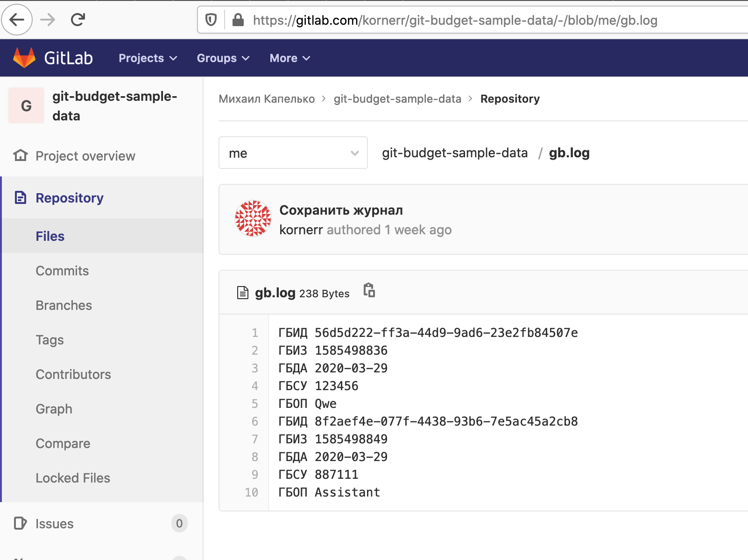This screenshot has width=748, height=560.
Task: Open the Project overview home icon
Action: point(20,156)
